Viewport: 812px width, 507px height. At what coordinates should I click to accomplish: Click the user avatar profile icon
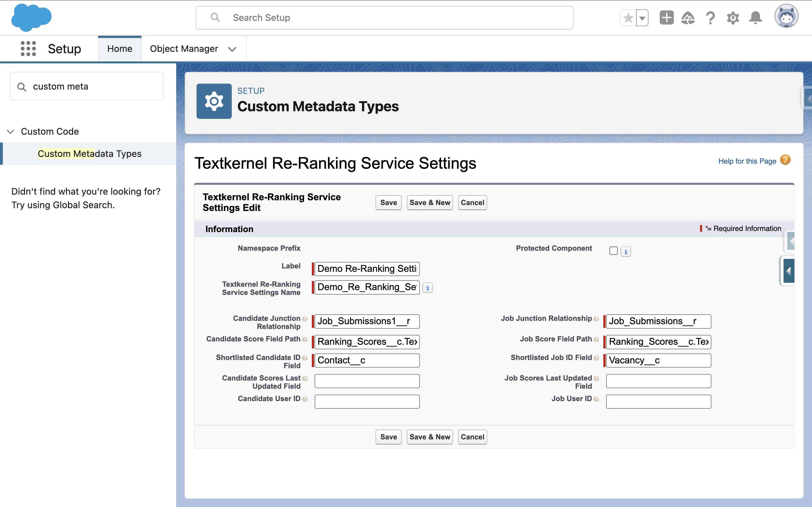787,17
